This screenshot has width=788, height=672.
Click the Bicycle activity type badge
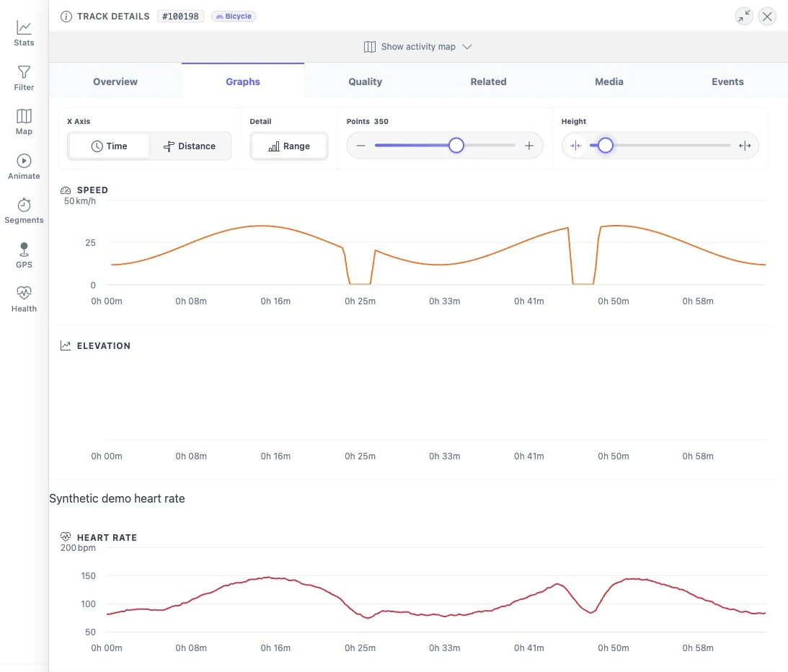234,17
